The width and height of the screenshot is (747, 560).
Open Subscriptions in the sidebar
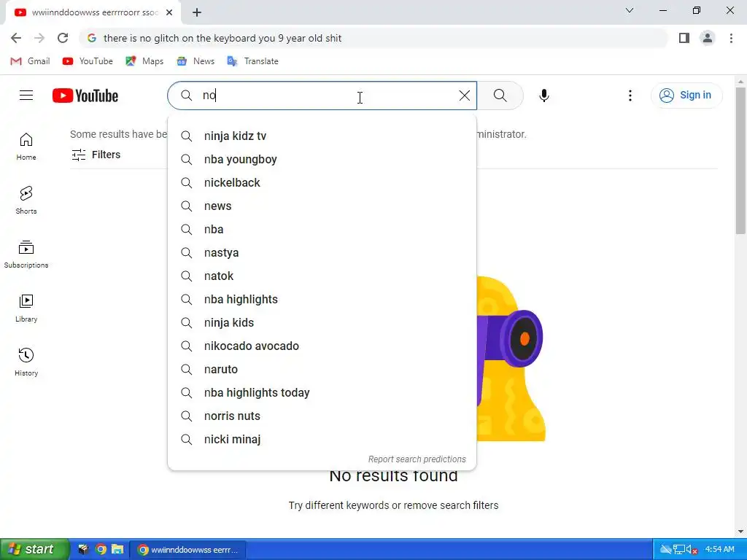click(x=26, y=254)
